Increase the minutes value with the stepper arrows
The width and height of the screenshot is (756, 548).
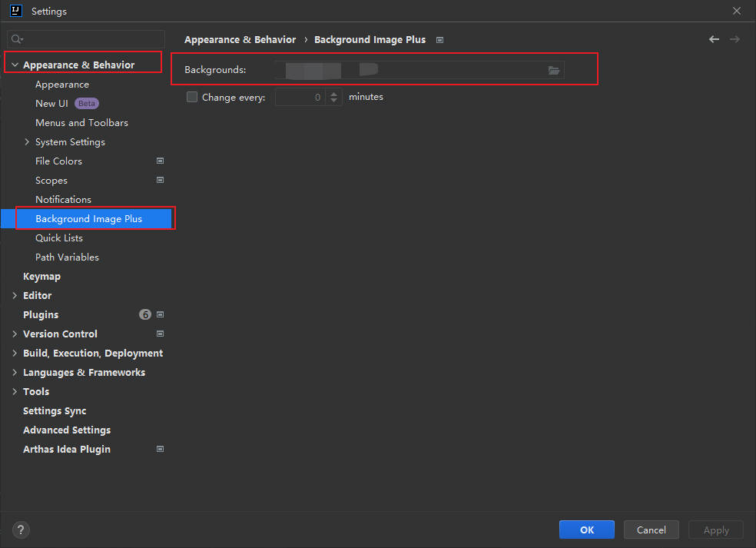333,94
